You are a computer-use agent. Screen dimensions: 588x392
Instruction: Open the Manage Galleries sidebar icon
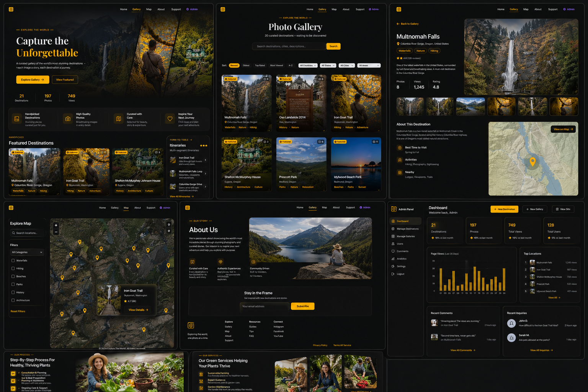coord(393,236)
